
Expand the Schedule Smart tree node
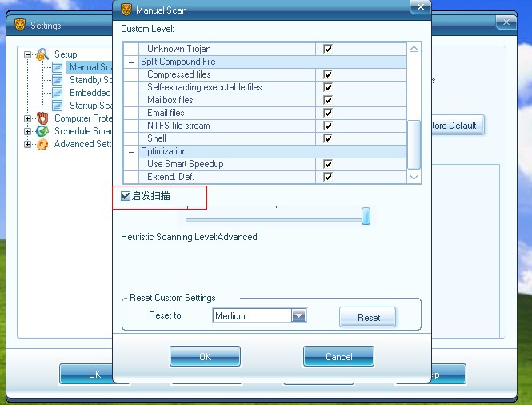27,132
